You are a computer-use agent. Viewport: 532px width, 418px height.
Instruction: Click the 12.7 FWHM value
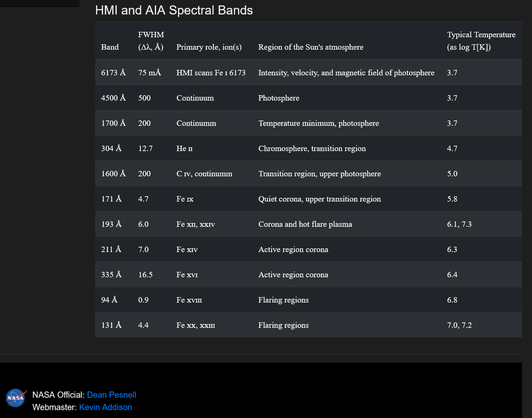point(145,148)
